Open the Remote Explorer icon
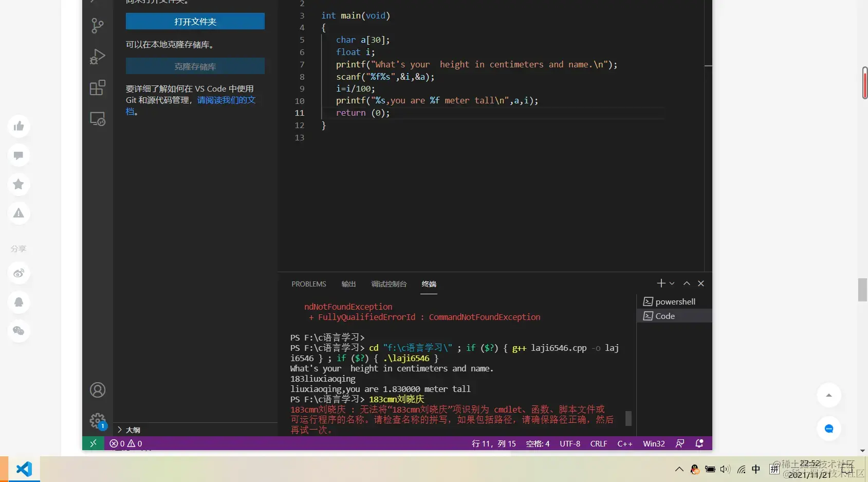868x482 pixels. (97, 119)
